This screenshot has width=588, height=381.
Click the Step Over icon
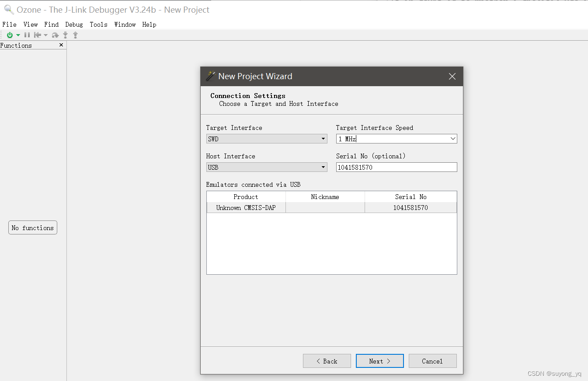point(55,35)
